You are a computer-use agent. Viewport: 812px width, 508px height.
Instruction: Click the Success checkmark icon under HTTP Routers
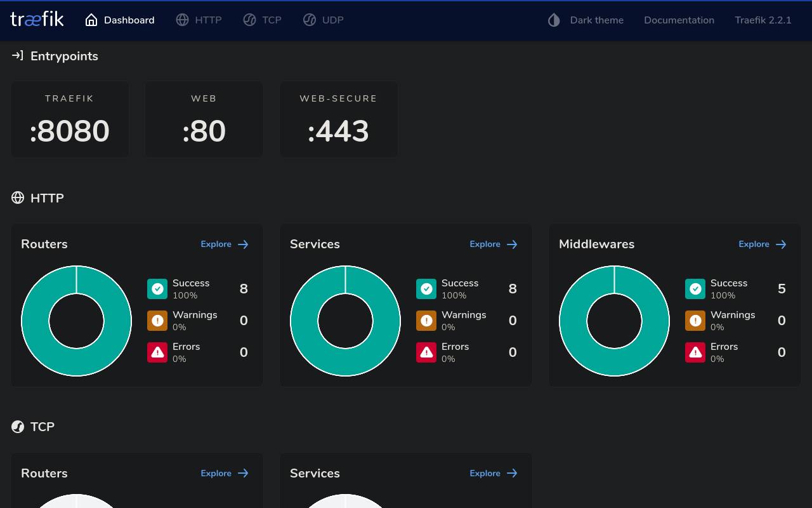tap(157, 289)
